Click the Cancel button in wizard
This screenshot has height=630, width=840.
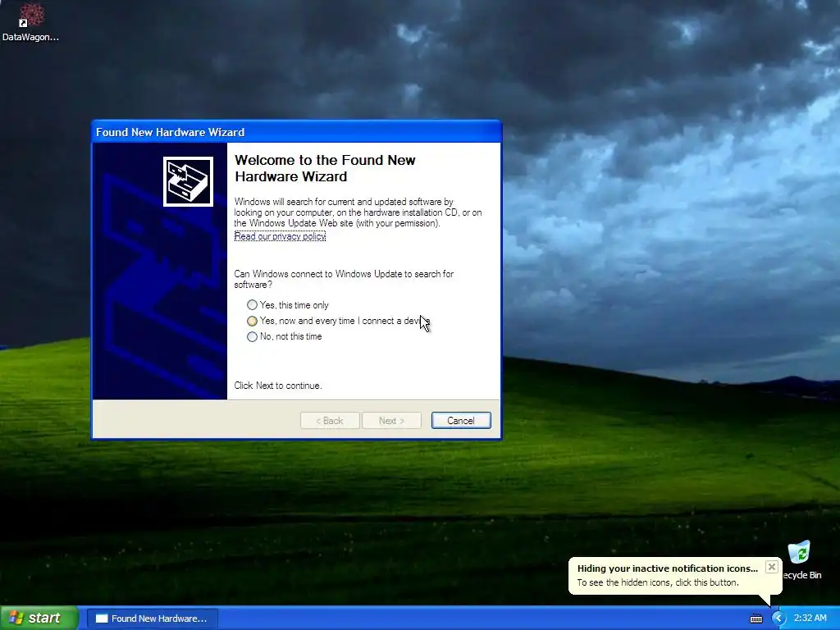click(461, 421)
